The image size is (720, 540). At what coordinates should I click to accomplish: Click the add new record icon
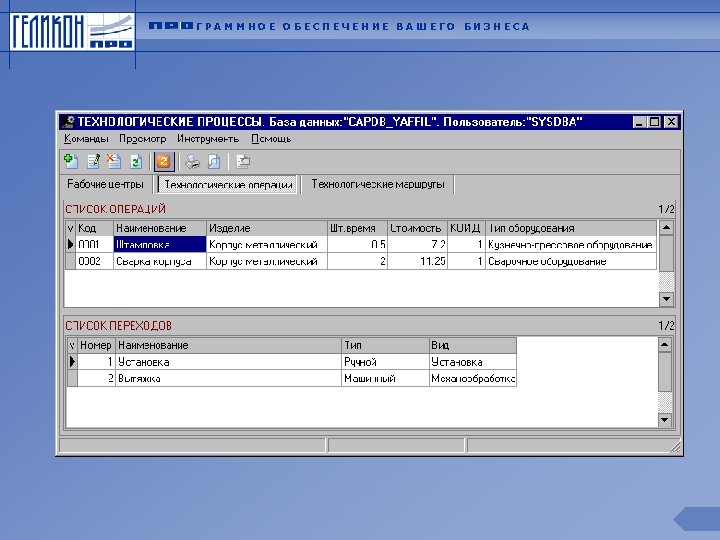pyautogui.click(x=71, y=161)
